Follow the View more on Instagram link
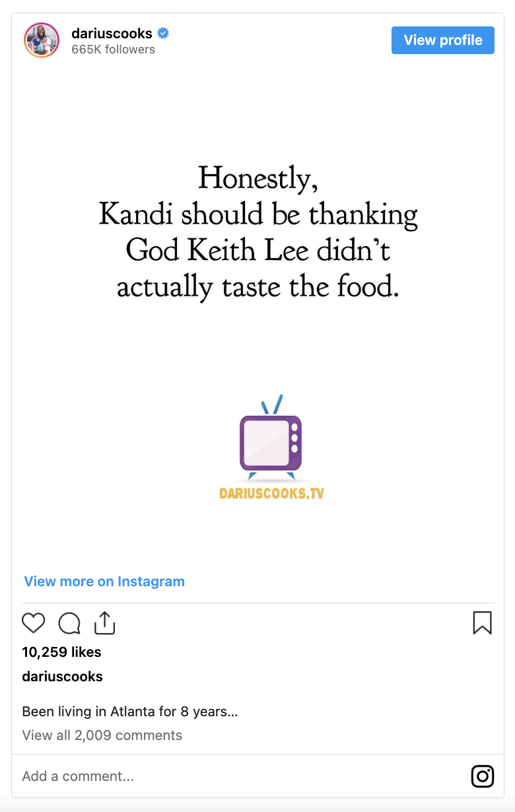Screen dimensions: 515x812 [x=104, y=582]
